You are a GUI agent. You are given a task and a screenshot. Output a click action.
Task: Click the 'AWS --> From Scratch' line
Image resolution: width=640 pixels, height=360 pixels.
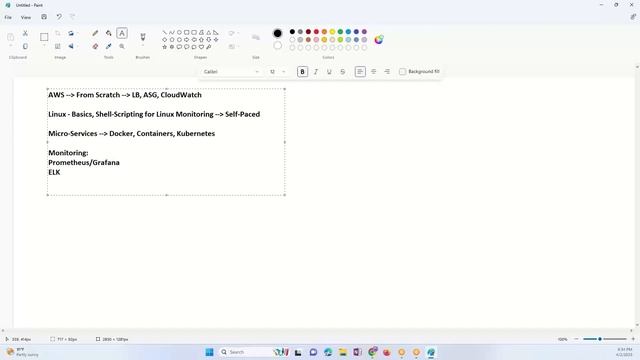[x=125, y=95]
